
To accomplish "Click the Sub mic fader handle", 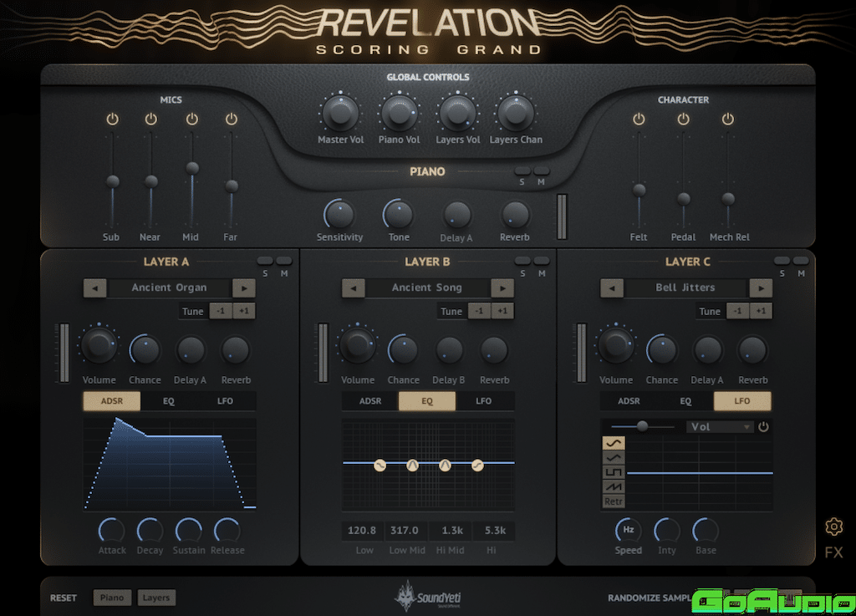I will click(x=113, y=181).
